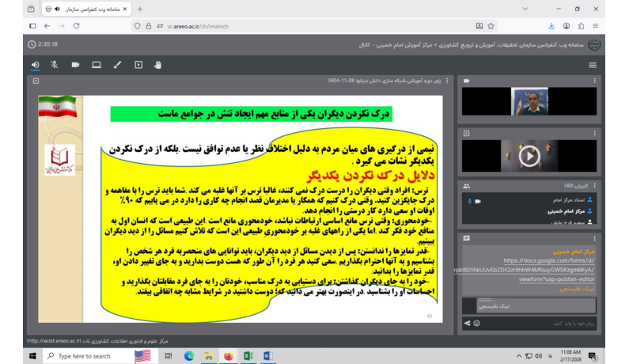Image resolution: width=629 pixels, height=364 pixels.
Task: Open the Firefox downloads panel
Action: (551, 26)
